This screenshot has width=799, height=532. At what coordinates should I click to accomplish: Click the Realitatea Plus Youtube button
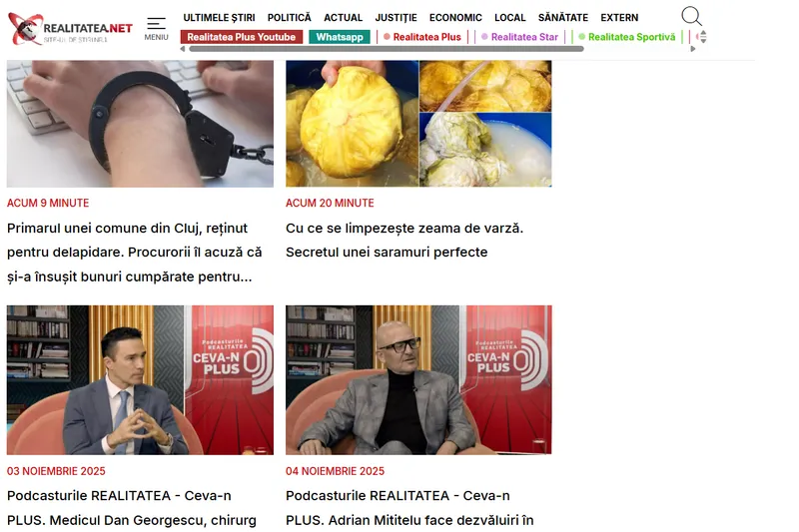(242, 37)
